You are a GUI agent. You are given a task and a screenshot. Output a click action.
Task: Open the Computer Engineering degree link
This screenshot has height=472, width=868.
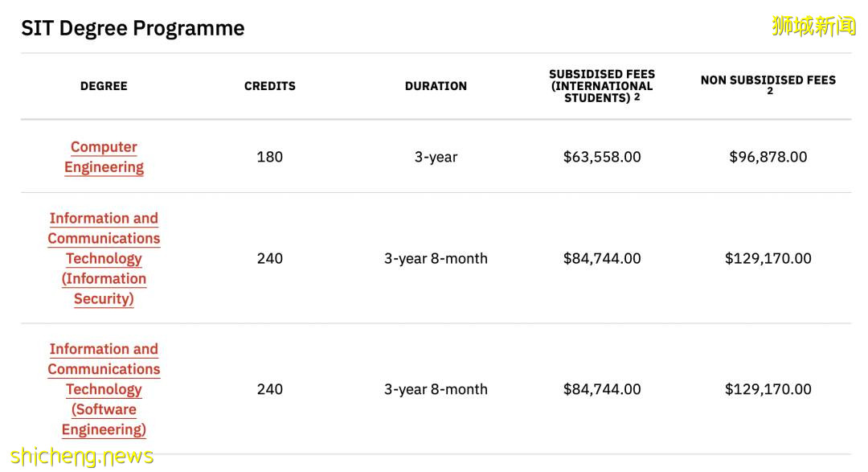[x=104, y=157]
